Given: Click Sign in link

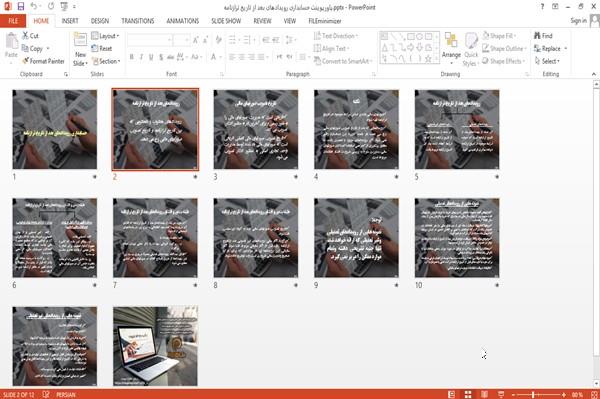Looking at the screenshot, I should [578, 21].
